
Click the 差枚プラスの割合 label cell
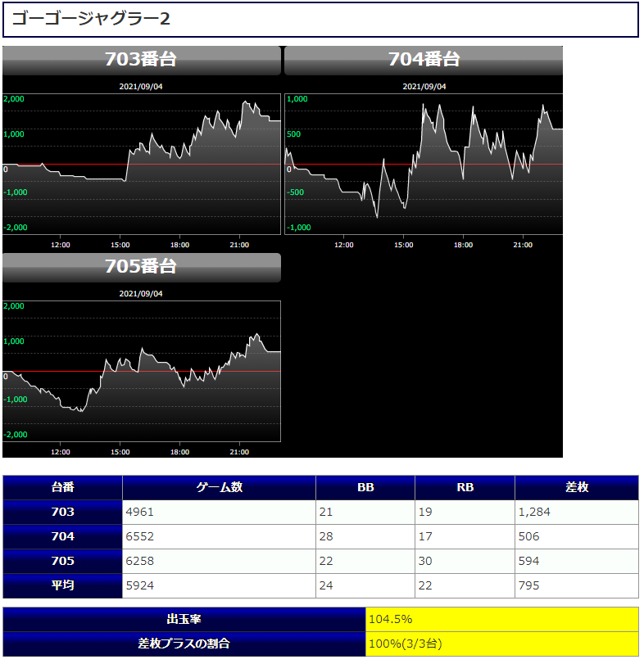184,644
